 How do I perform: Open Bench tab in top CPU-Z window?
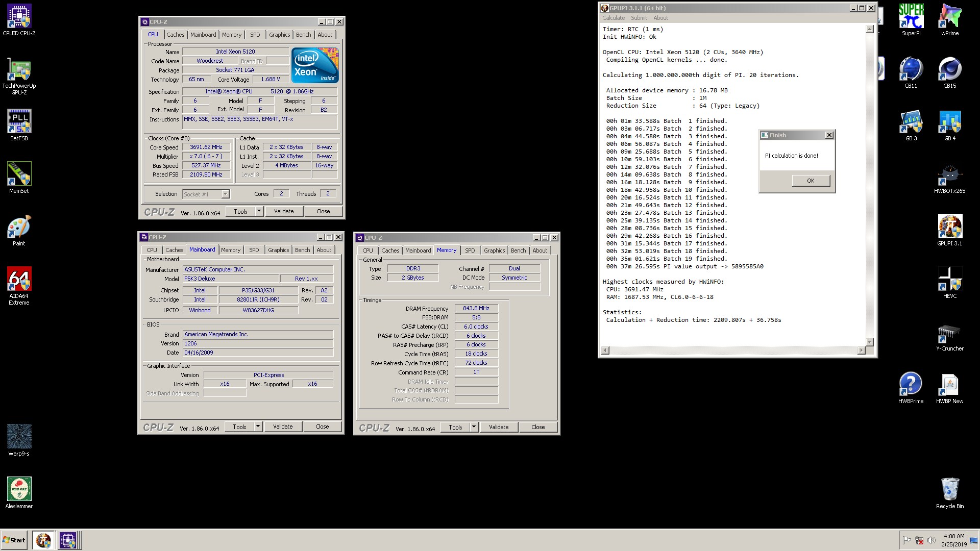(x=303, y=35)
